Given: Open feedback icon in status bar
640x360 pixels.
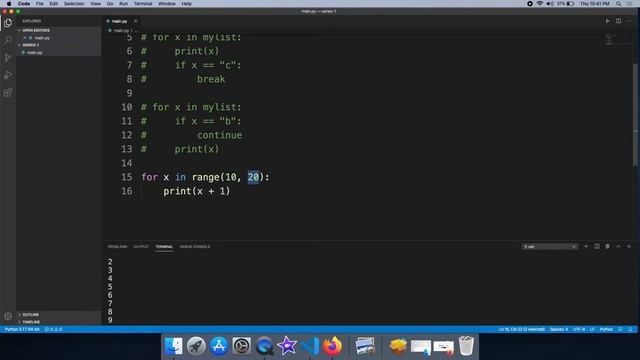Looking at the screenshot, I should [x=620, y=329].
